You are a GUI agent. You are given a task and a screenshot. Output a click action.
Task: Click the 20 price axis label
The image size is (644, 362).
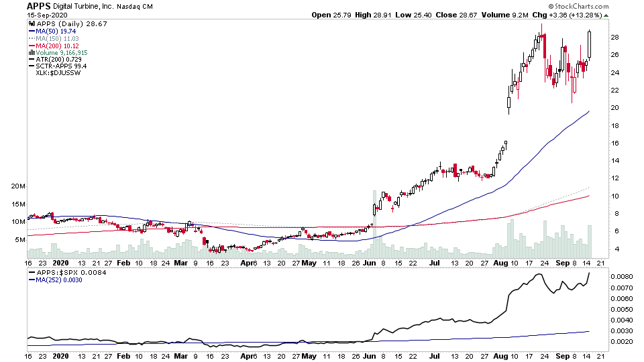615,108
